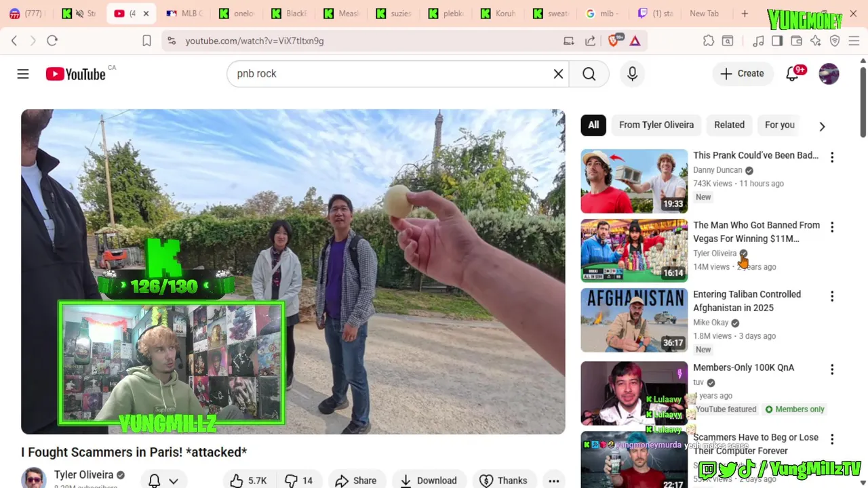Select the "Related" chip
868x488 pixels.
tap(729, 125)
